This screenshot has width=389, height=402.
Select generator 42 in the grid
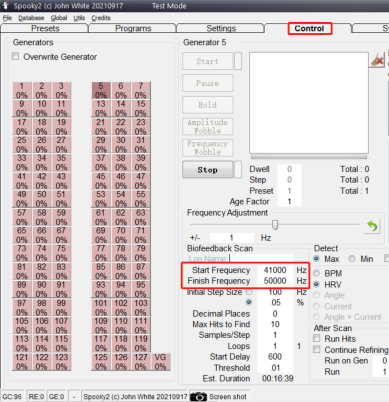pos(42,181)
